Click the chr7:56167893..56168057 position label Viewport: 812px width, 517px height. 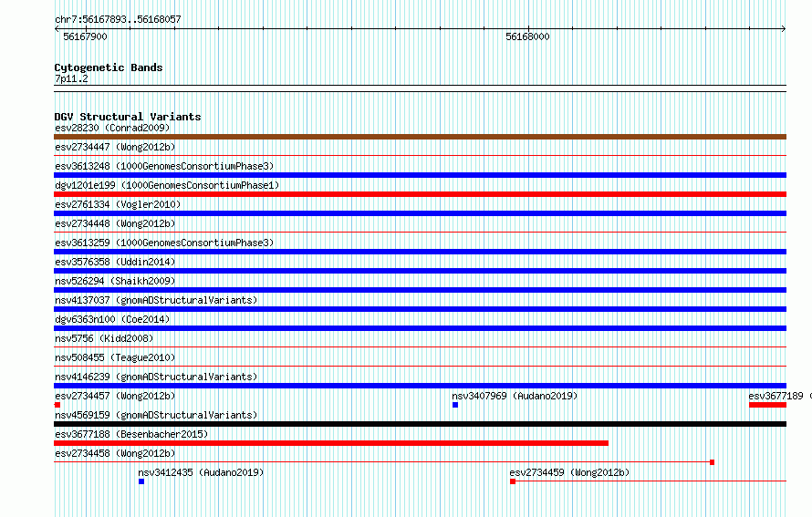click(118, 19)
